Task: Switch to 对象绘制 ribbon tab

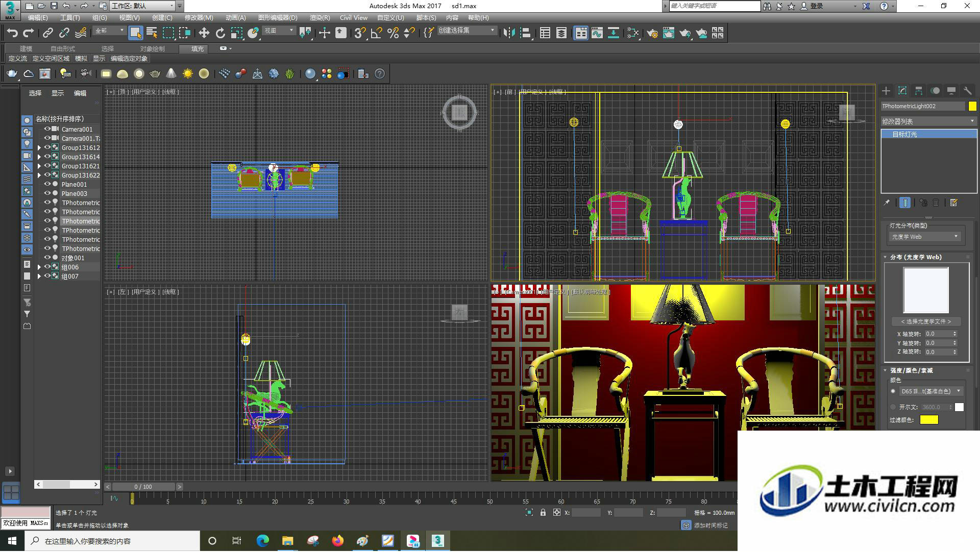Action: coord(153,48)
